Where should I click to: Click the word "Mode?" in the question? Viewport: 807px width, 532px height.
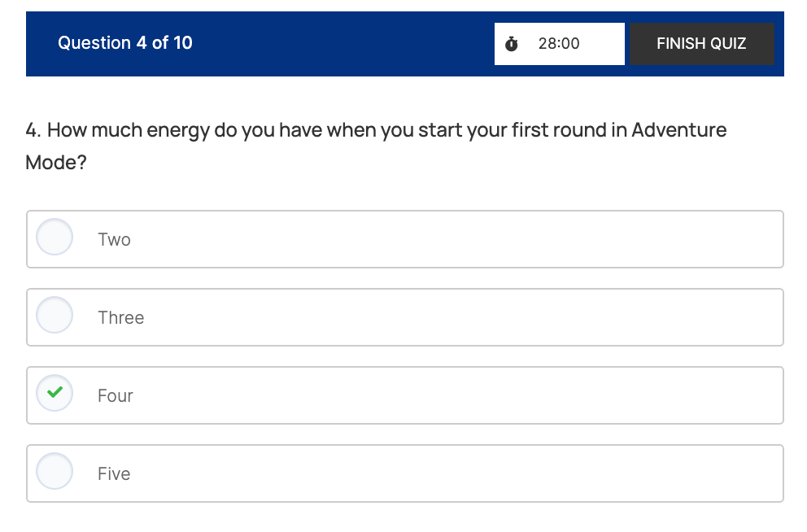pos(56,163)
